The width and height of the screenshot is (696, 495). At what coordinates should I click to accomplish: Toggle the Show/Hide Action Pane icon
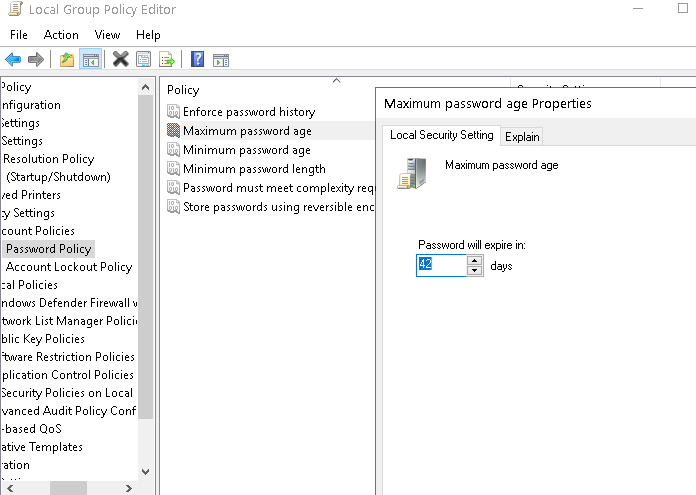coord(221,59)
